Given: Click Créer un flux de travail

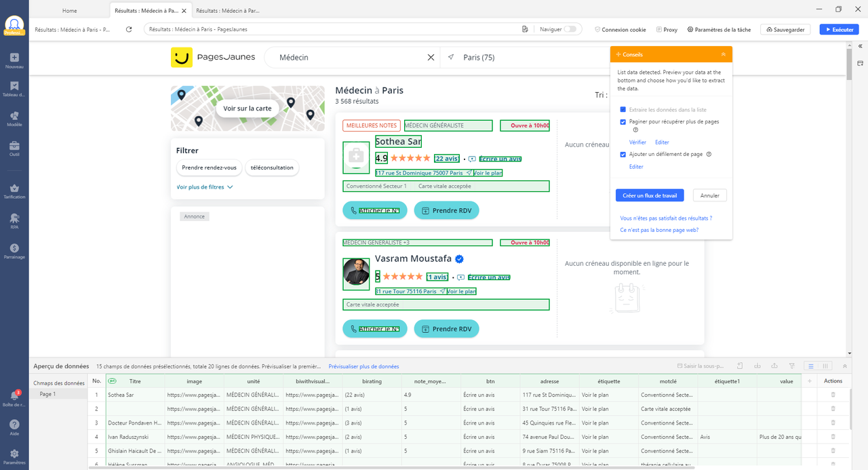Looking at the screenshot, I should 650,195.
